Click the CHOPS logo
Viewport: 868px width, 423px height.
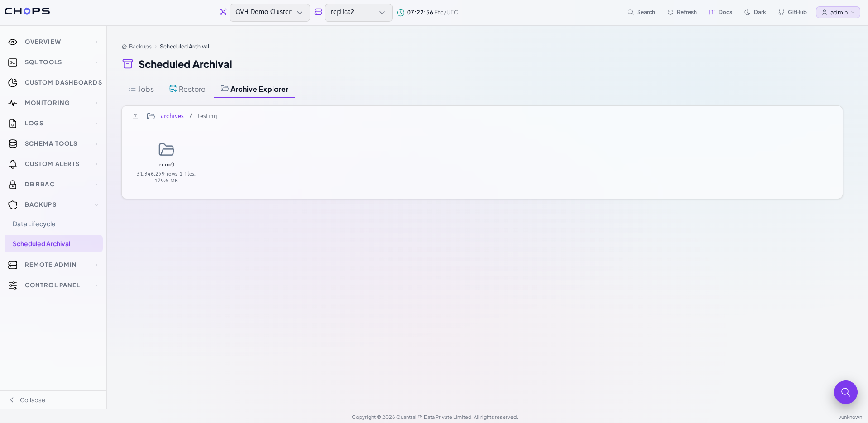point(27,11)
